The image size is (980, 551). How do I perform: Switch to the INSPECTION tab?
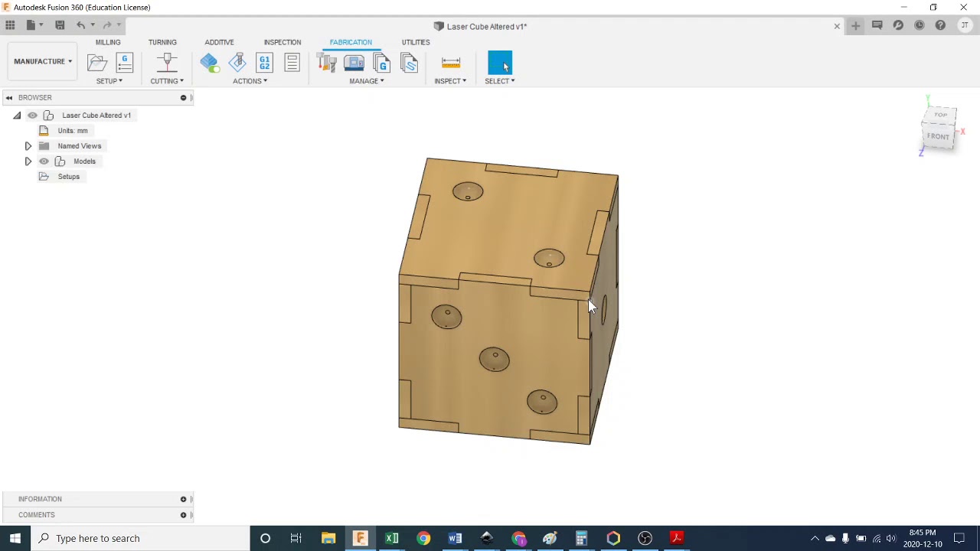tap(283, 42)
